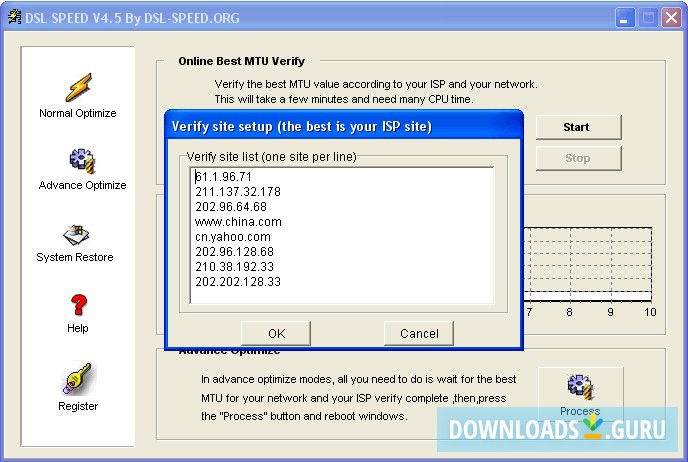Click the Register label text

pyautogui.click(x=78, y=406)
